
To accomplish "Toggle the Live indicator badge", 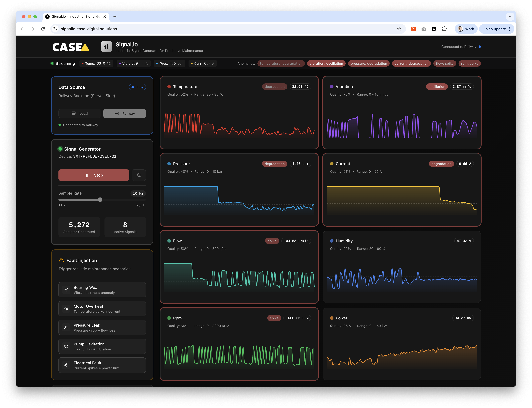I will pyautogui.click(x=137, y=87).
